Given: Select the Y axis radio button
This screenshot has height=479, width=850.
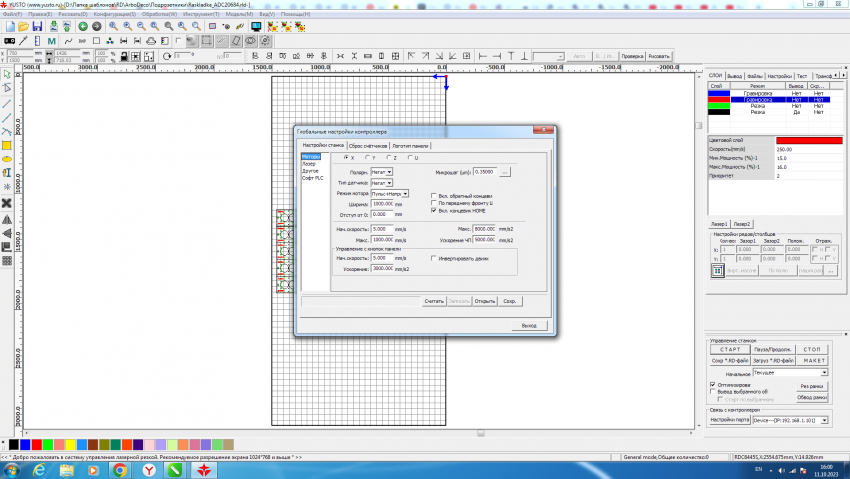Looking at the screenshot, I should point(367,158).
